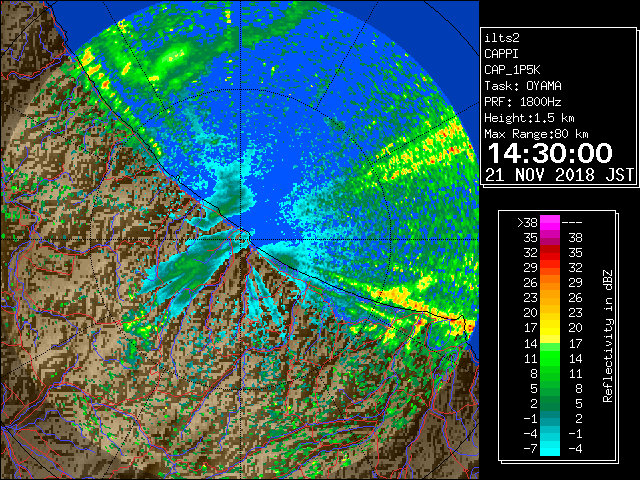Image resolution: width=640 pixels, height=480 pixels.
Task: Pick the yellow 17–20 dBZ legend swatch
Action: coord(550,328)
